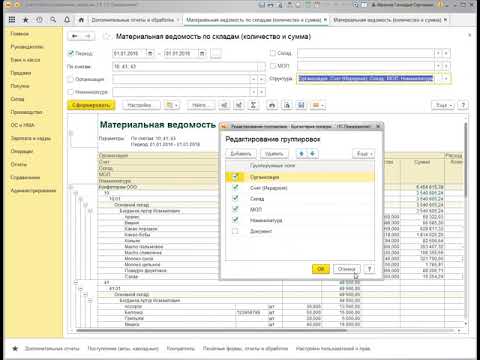480x360 pixels.
Task: Navigate forward with the right arrow
Action: click(88, 36)
